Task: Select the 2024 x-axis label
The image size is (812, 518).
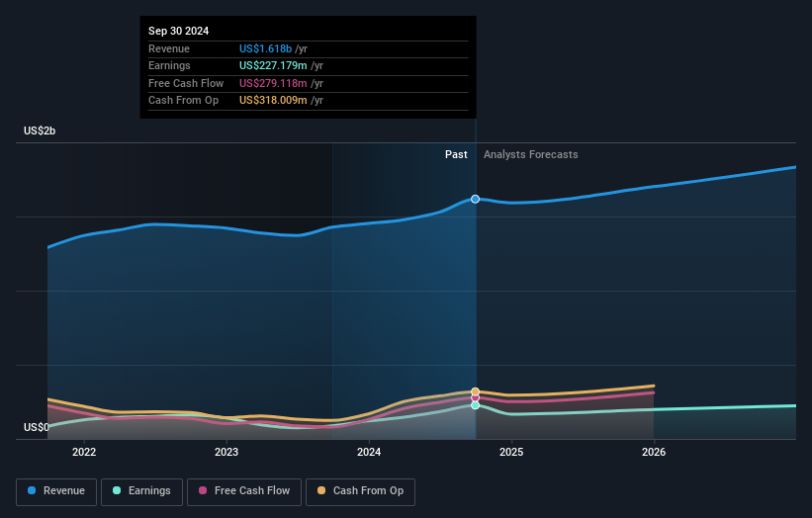Action: pyautogui.click(x=369, y=452)
